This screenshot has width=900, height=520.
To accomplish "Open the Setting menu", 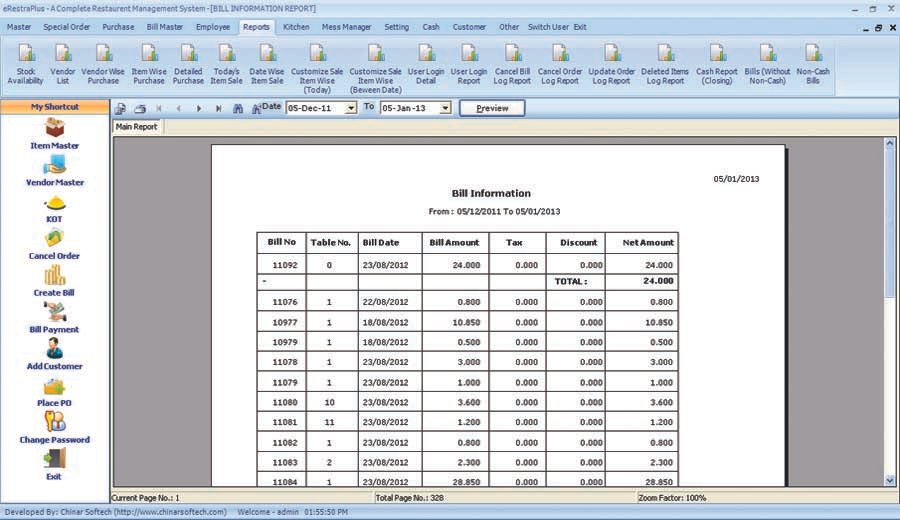I will 397,27.
